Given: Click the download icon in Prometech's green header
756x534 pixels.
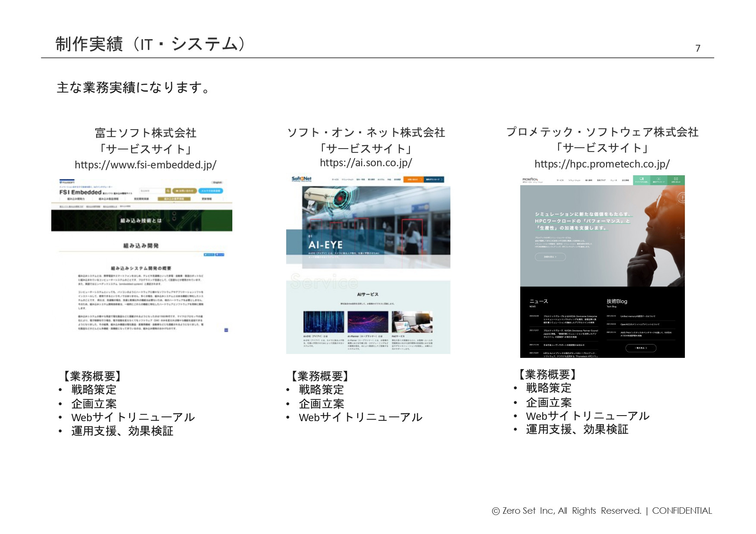Looking at the screenshot, I should (659, 179).
